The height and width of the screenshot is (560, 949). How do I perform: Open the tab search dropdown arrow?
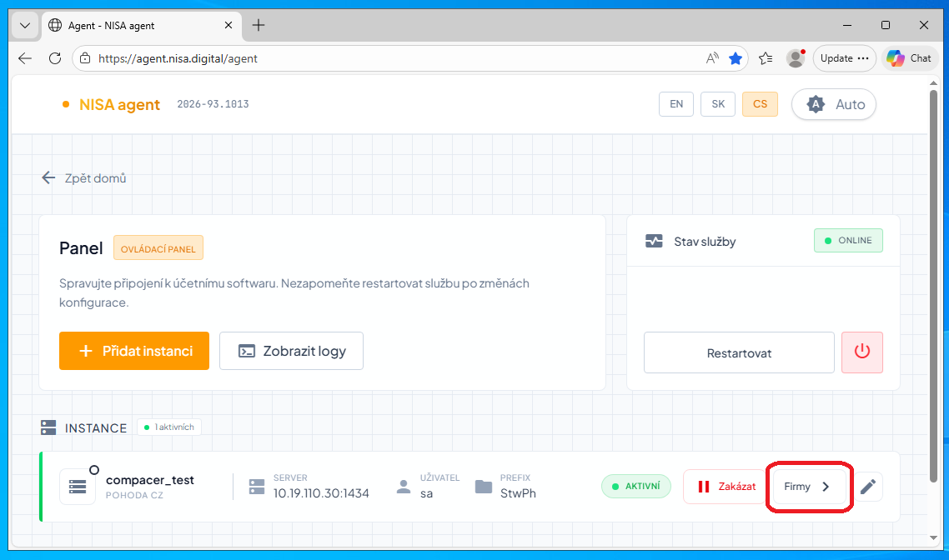click(24, 25)
